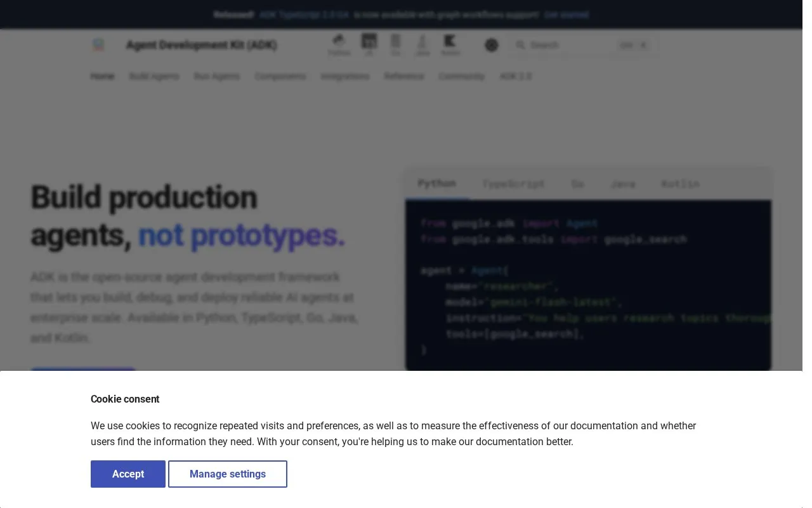The width and height of the screenshot is (812, 508).
Task: Open the Community navigation tab
Action: click(x=462, y=76)
